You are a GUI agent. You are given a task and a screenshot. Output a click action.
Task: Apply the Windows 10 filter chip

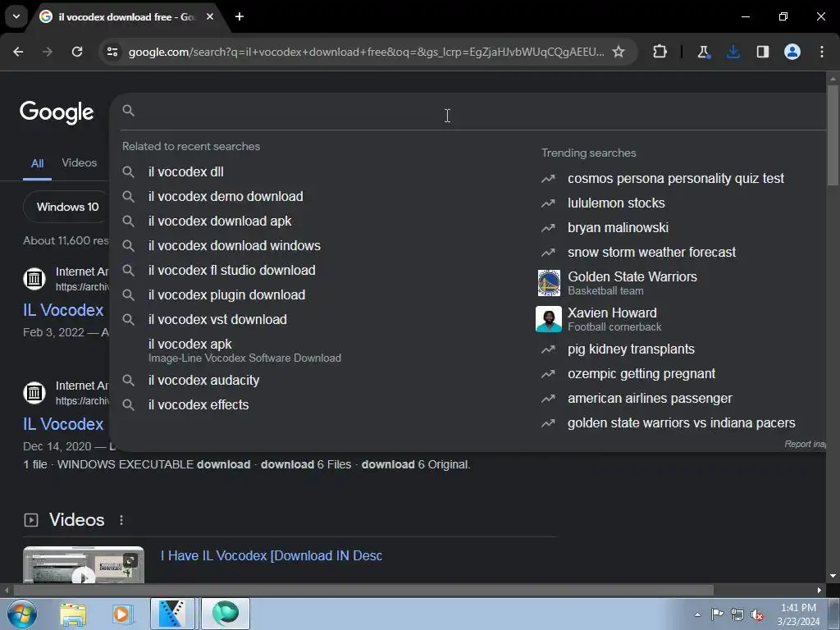[x=67, y=207]
